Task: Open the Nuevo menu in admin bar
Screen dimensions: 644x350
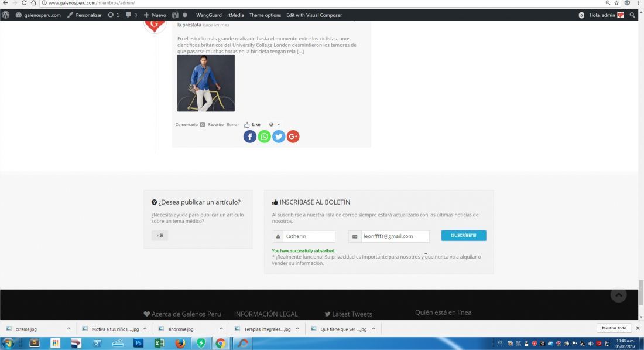Action: pos(155,15)
